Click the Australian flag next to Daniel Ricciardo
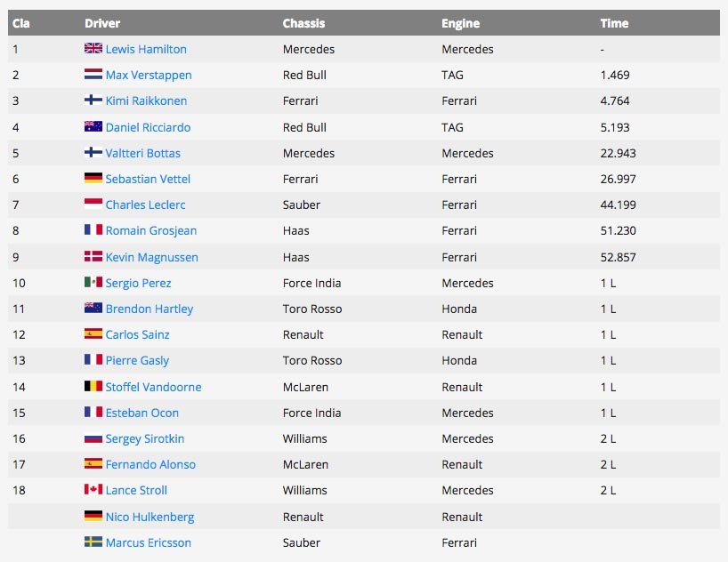 93,126
